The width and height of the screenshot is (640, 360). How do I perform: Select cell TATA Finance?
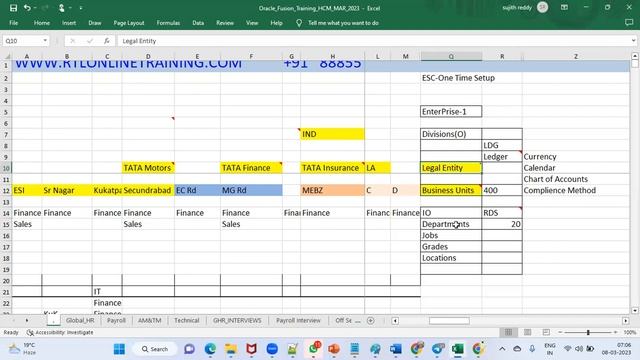[x=251, y=168]
